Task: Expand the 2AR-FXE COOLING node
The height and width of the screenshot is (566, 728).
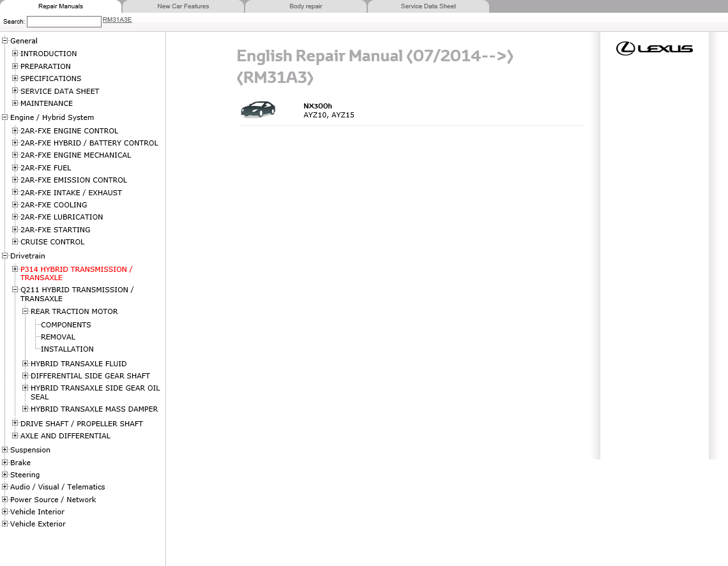Action: coord(15,204)
